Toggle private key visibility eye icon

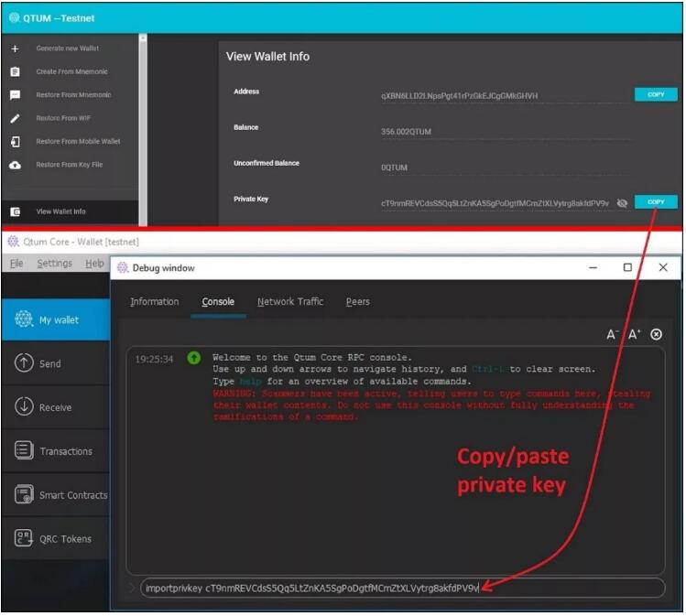622,203
